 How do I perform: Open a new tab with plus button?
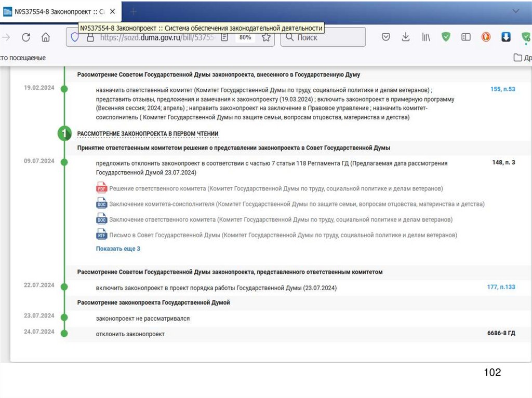click(134, 12)
